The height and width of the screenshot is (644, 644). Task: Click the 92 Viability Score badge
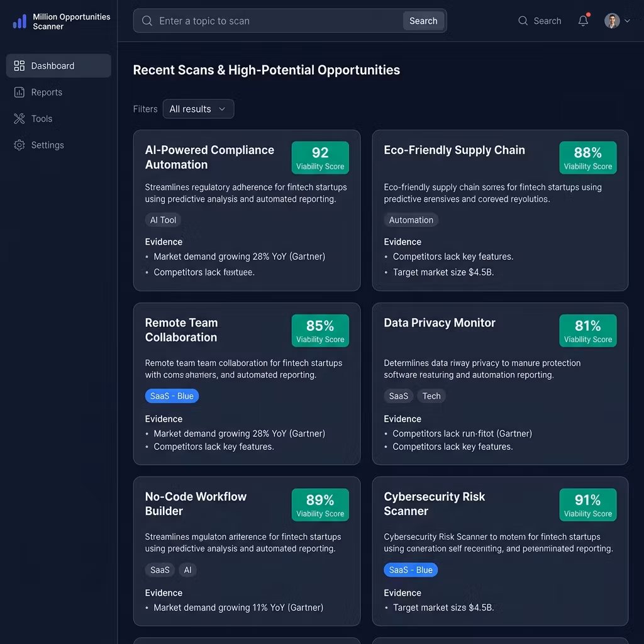[x=320, y=158]
